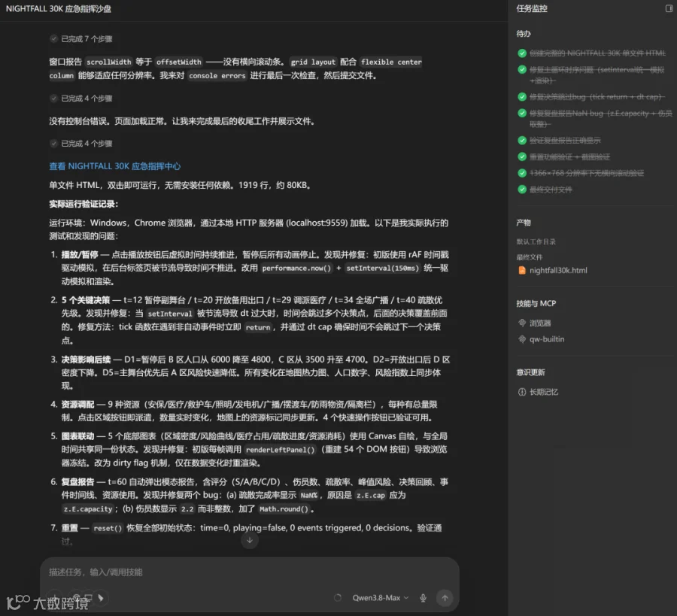Collapse the task monitor side panel icon

pos(669,8)
